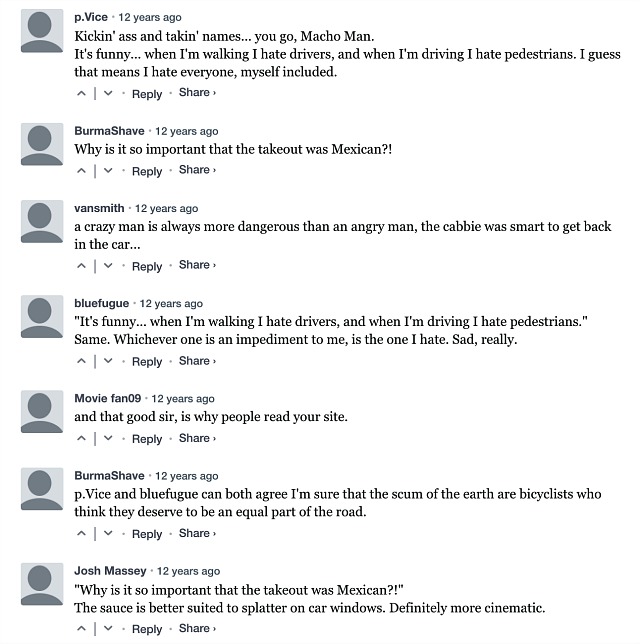Image resolution: width=640 pixels, height=644 pixels.
Task: Upvote bluefugue's impediment comment
Action: pos(81,361)
